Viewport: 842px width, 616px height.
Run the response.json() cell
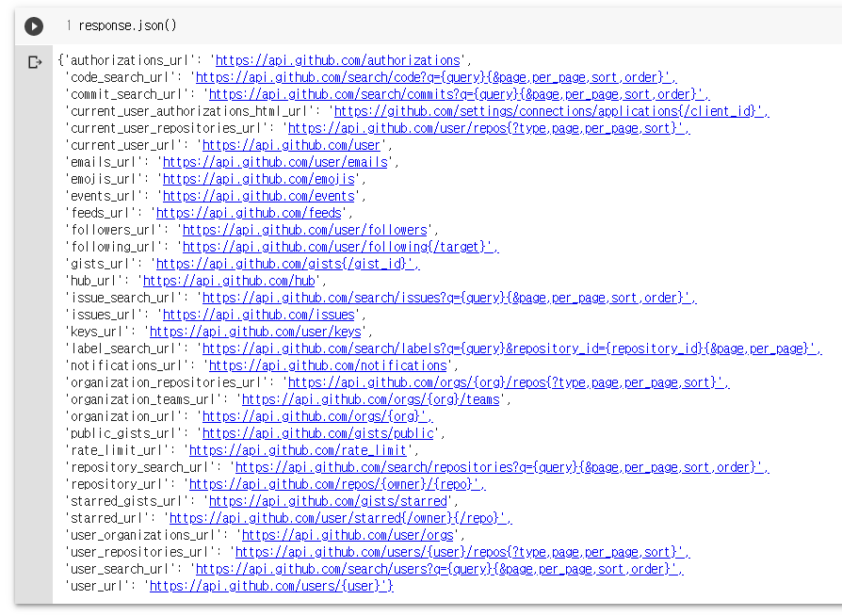(x=34, y=26)
